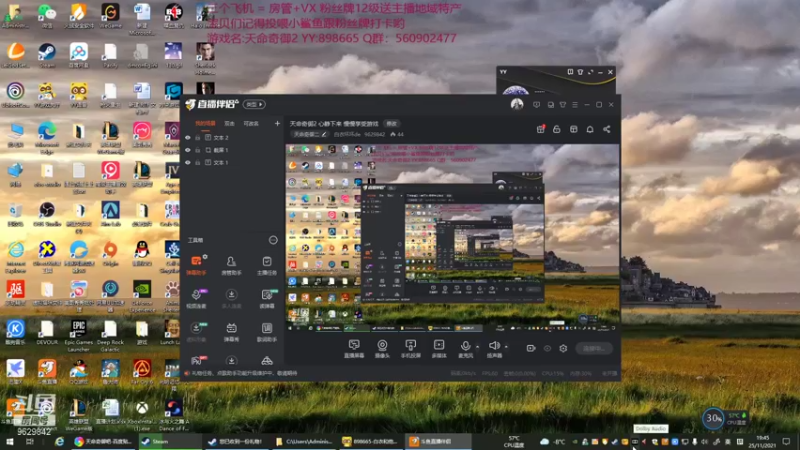This screenshot has width=800, height=450.
Task: Select the 文本 2 source row
Action: (232, 138)
